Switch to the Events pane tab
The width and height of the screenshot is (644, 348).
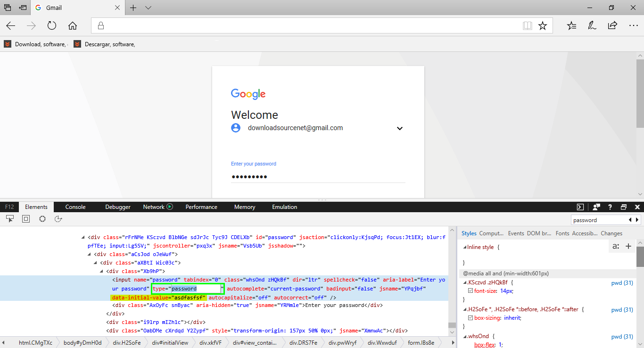click(516, 233)
